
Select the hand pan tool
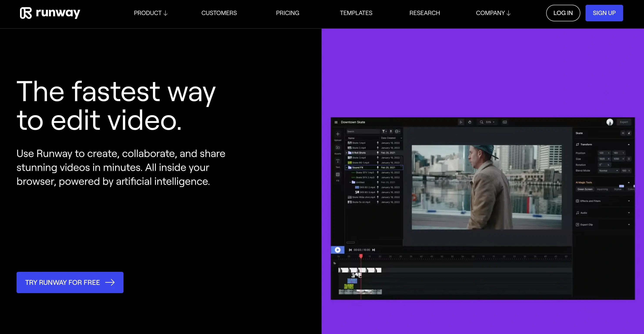click(x=469, y=122)
